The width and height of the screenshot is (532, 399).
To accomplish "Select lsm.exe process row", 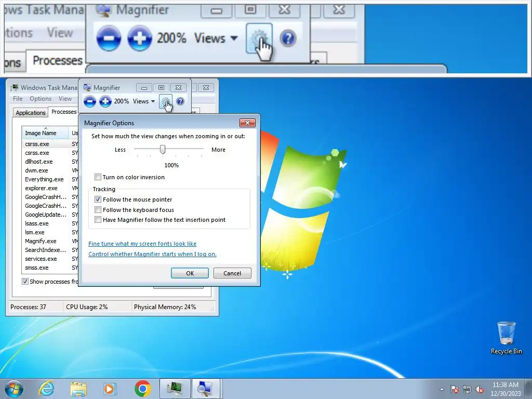I will click(50, 232).
